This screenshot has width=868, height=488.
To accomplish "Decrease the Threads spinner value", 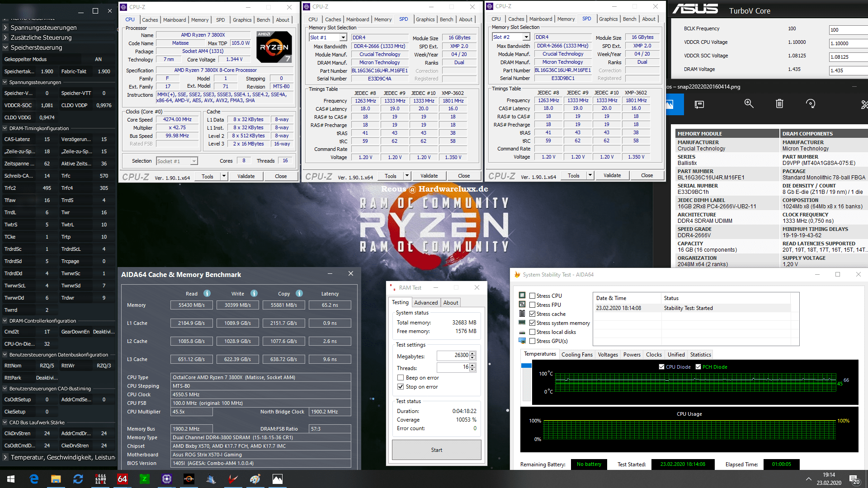I will coord(472,370).
